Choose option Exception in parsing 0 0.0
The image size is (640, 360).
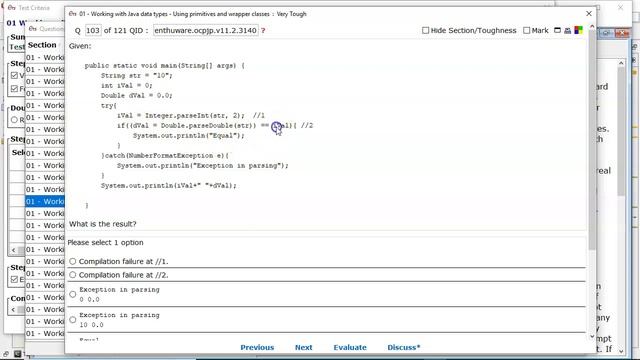click(x=73, y=294)
